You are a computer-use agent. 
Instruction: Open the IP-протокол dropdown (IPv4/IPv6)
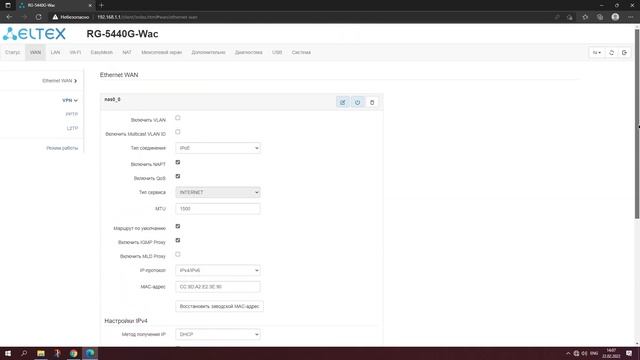tap(218, 270)
